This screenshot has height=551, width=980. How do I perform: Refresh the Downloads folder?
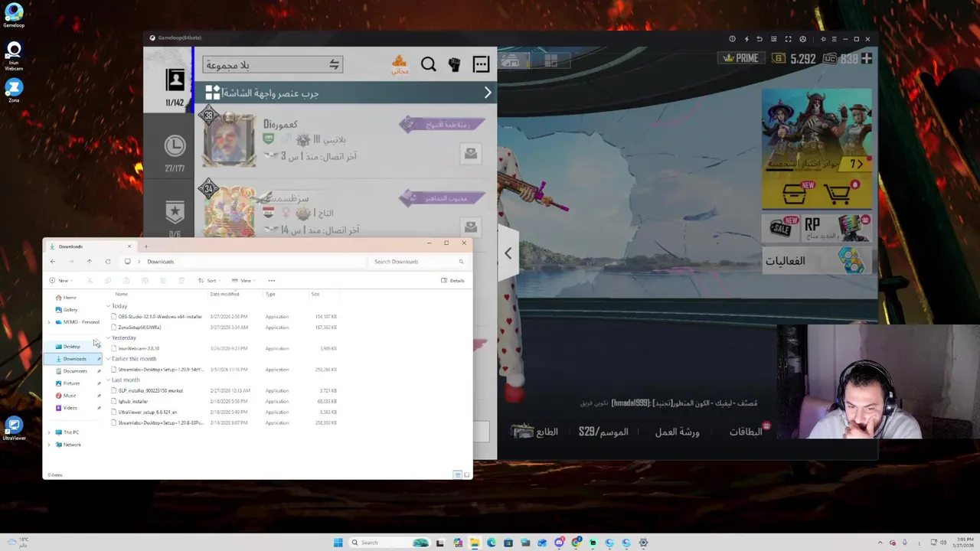pos(108,262)
